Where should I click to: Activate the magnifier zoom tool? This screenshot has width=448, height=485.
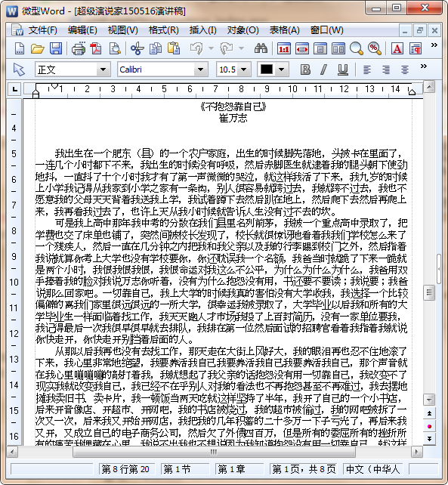coord(356,49)
